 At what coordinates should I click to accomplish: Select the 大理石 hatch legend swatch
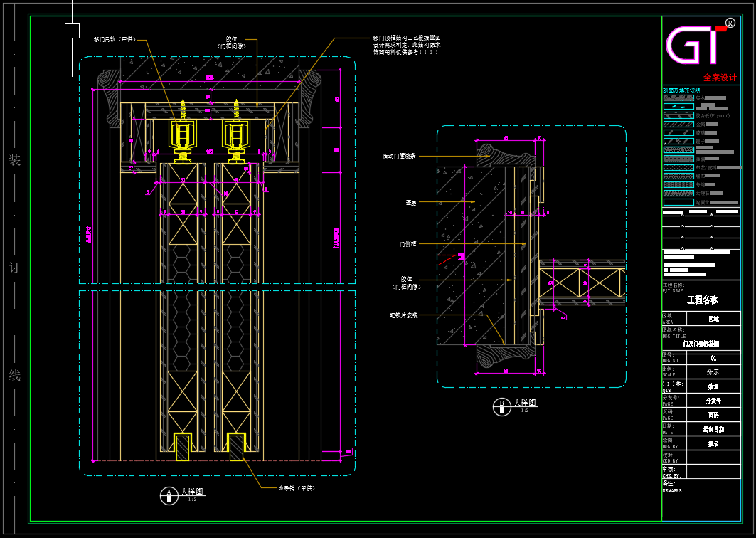pyautogui.click(x=678, y=193)
